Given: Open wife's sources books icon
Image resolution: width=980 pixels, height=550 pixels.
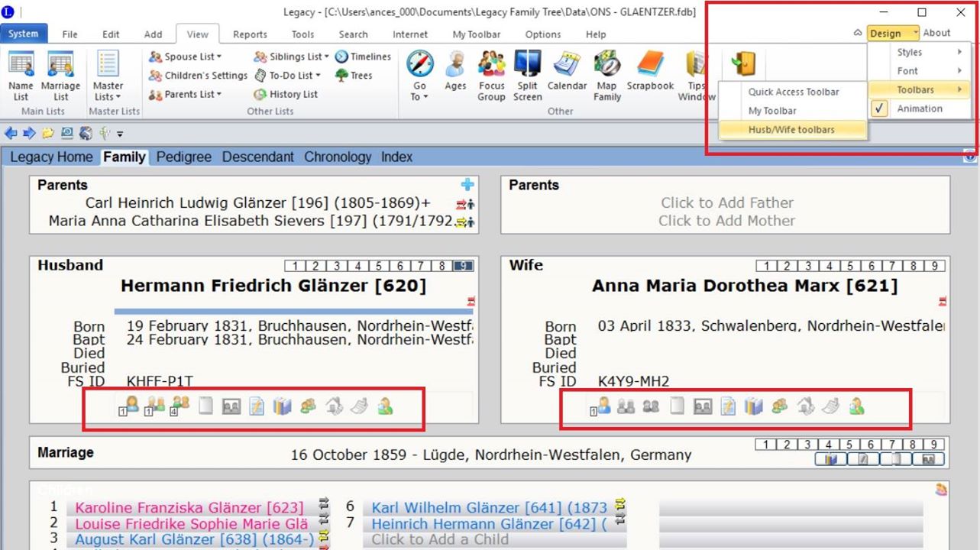Looking at the screenshot, I should 754,406.
